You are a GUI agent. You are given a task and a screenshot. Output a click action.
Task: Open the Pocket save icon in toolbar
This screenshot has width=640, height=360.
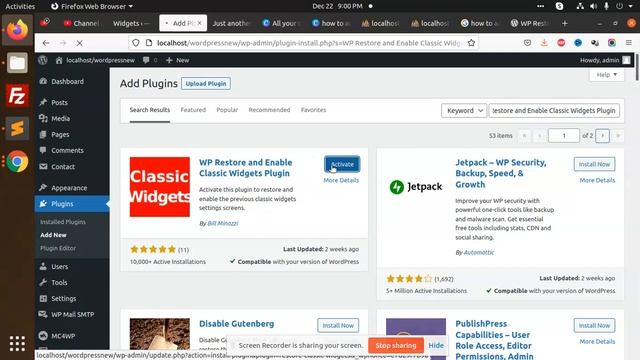[x=527, y=42]
